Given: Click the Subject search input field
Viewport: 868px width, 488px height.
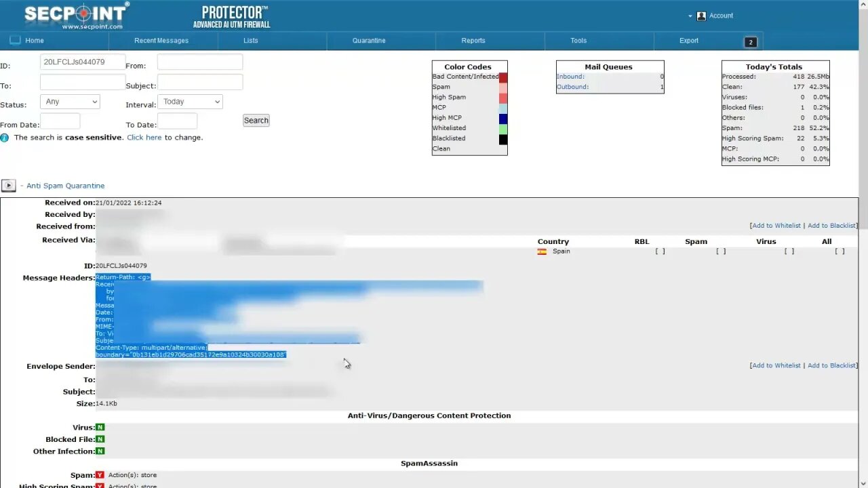Looking at the screenshot, I should coord(200,82).
